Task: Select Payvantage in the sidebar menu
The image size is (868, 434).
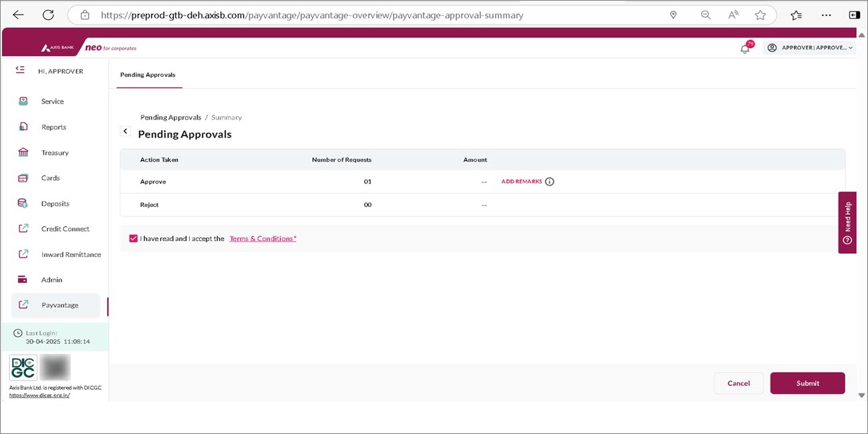Action: pos(56,305)
